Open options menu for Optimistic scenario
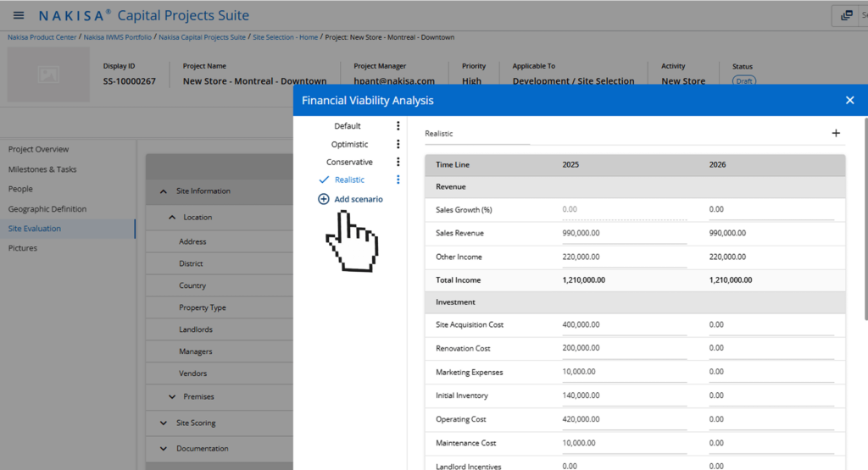 pos(398,144)
